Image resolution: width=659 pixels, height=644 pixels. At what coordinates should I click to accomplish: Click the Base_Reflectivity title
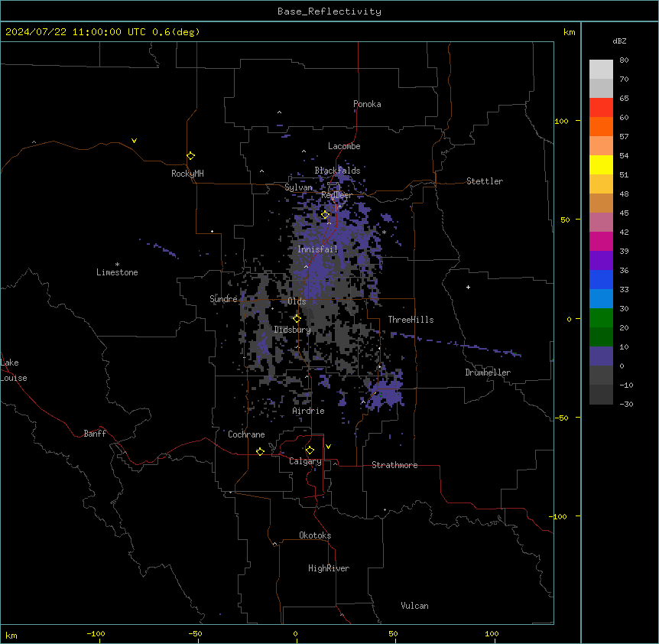click(x=329, y=11)
